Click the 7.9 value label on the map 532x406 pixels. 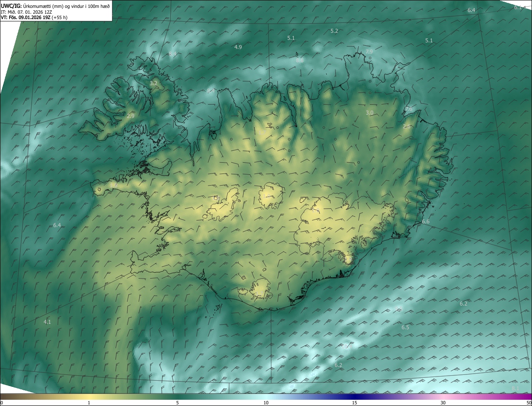369,51
